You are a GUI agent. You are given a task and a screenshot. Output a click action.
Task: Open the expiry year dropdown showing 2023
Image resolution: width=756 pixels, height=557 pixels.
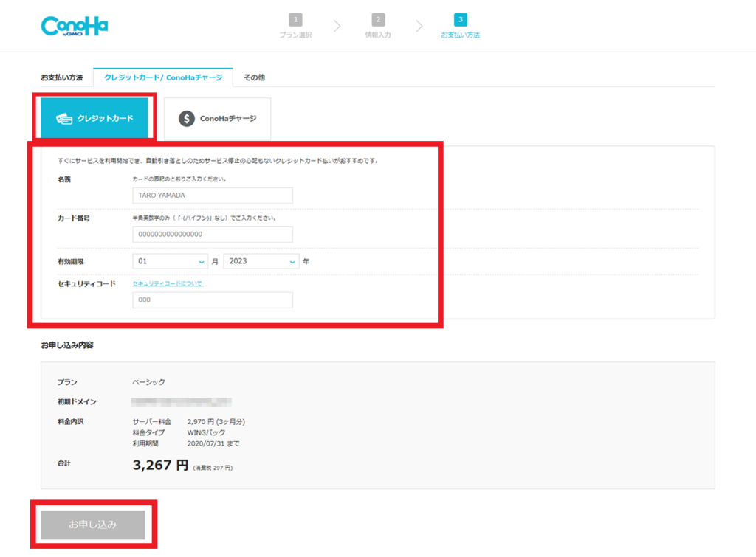261,261
